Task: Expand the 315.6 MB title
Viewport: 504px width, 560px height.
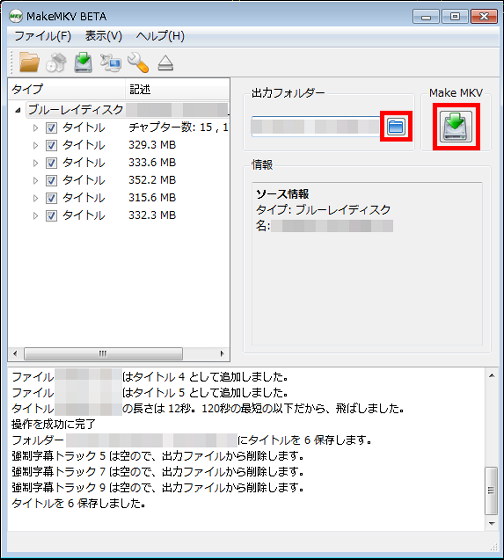Action: click(x=35, y=198)
